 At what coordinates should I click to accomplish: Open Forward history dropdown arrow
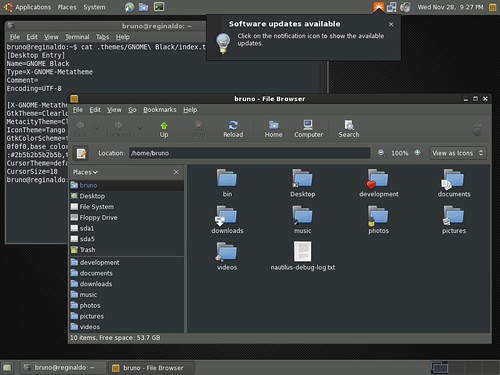point(140,128)
